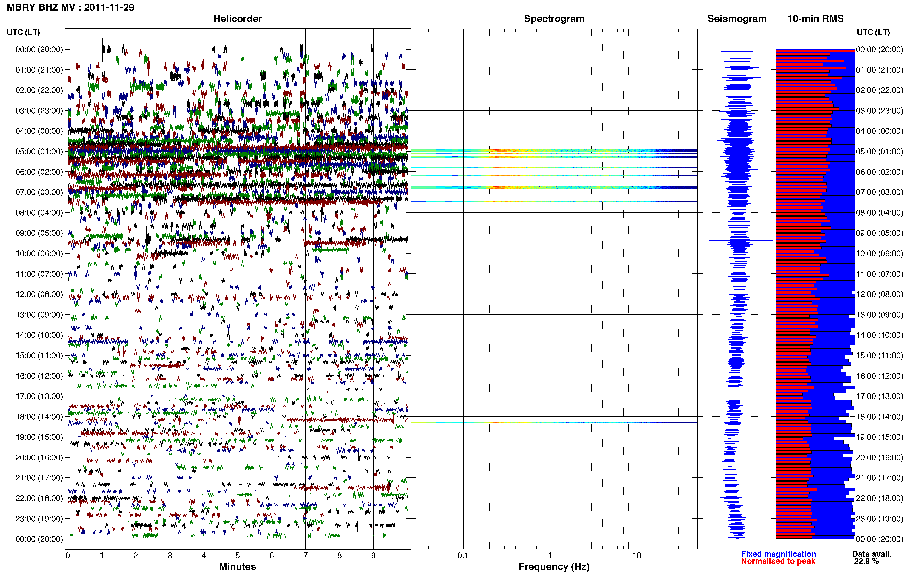Click tick label '9' on the Minutes axis
The image size is (924, 578).
coord(373,555)
